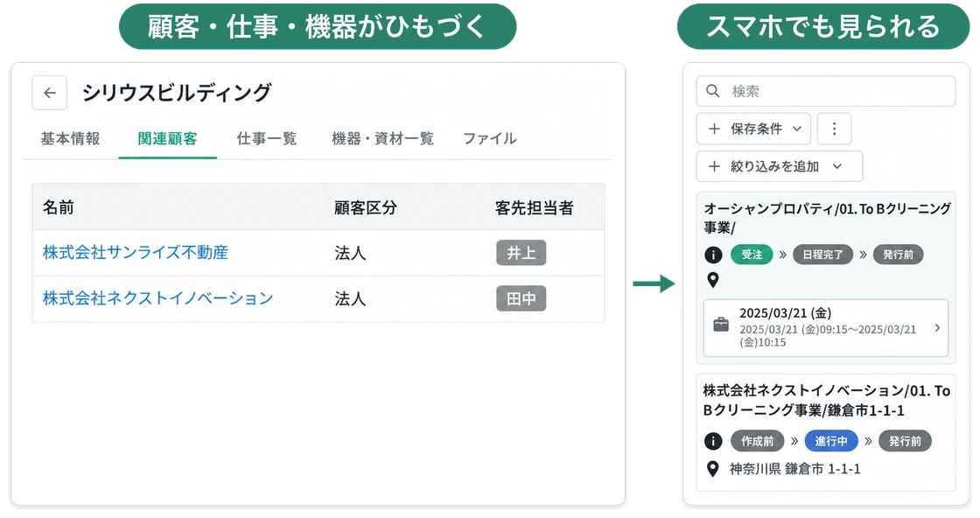Click the 2025/03/21 (金) schedule date
Screen dimensions: 980x518
[785, 313]
